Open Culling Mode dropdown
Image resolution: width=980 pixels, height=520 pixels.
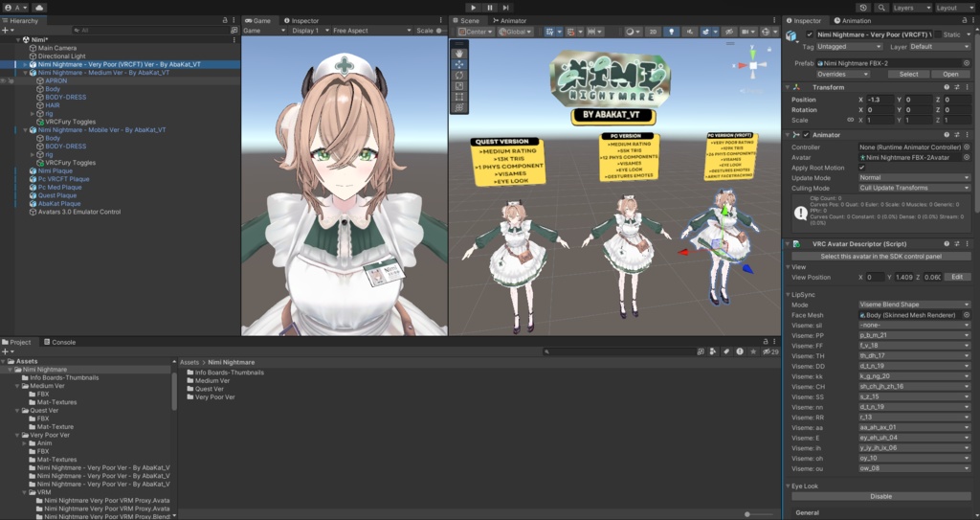coord(914,188)
